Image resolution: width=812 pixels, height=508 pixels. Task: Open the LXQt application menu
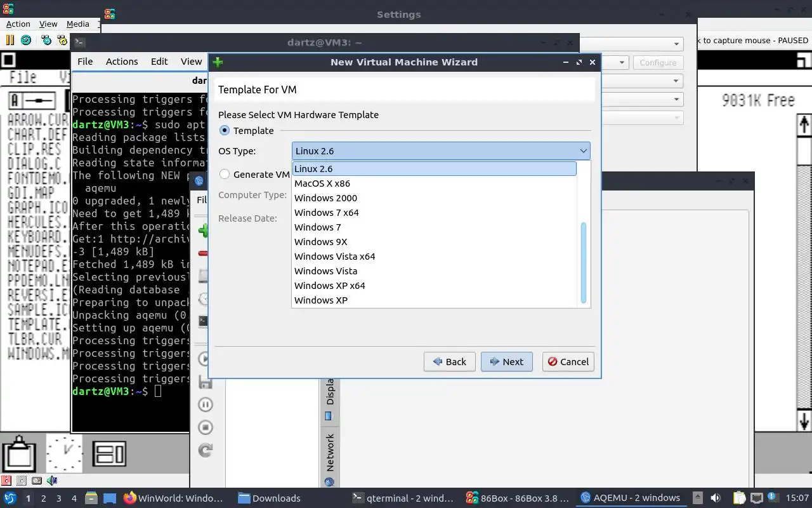10,498
